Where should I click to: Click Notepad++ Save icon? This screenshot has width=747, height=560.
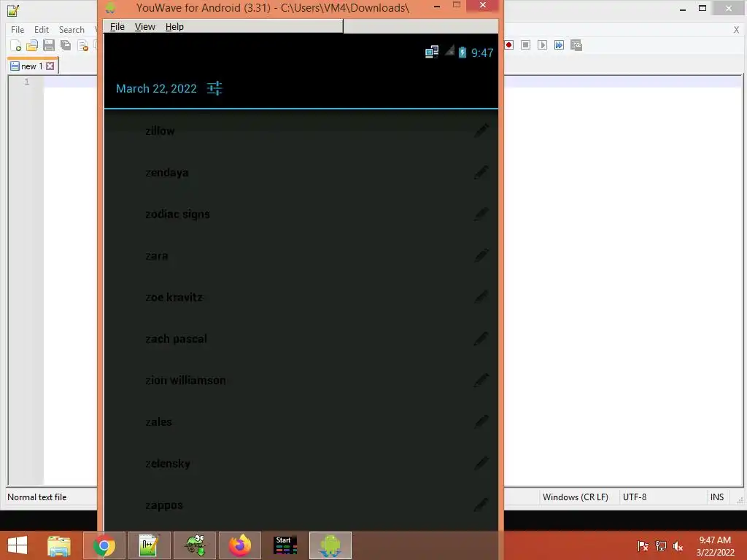point(49,45)
